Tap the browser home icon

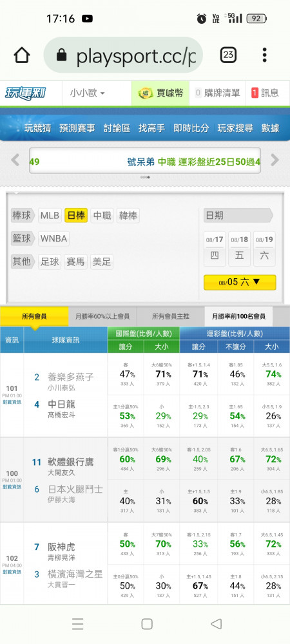point(22,55)
